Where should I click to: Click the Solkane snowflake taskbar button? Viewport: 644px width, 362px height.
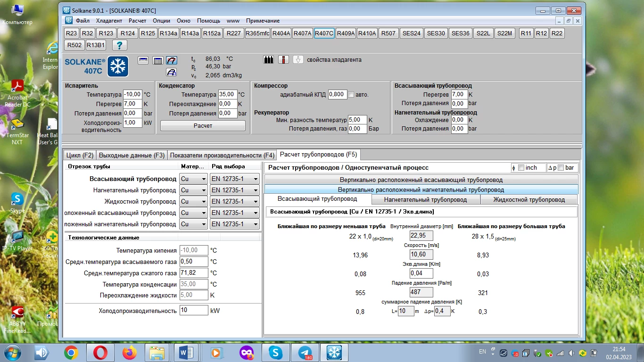[x=334, y=352]
